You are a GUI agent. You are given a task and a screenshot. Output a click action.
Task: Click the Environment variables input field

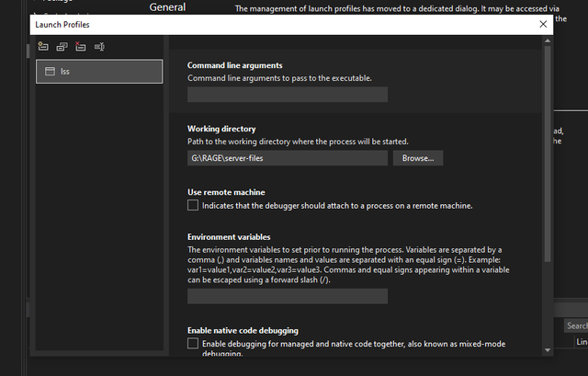point(288,296)
